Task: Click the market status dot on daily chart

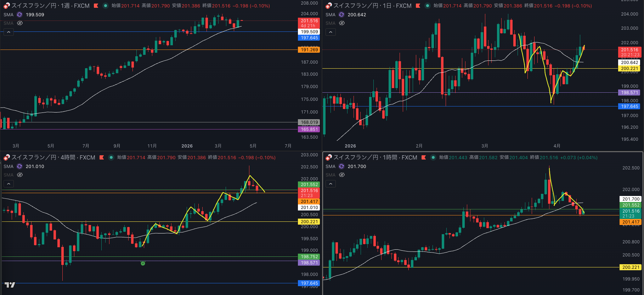Action: 428,6
